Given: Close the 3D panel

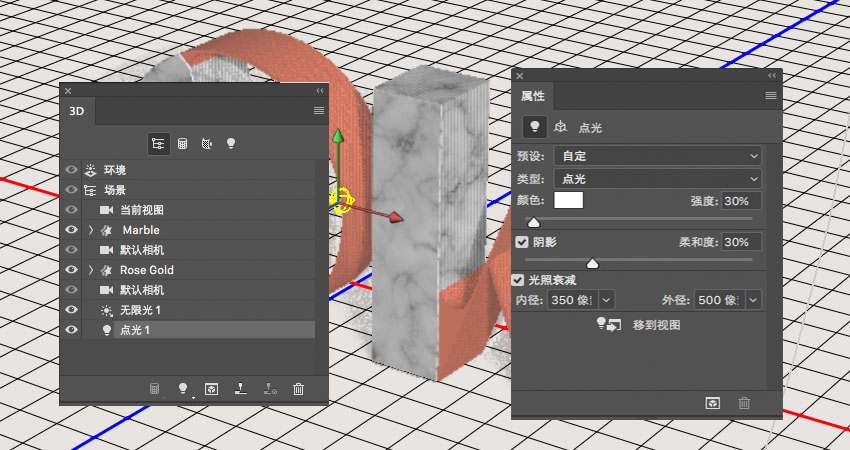Looking at the screenshot, I should [x=68, y=91].
